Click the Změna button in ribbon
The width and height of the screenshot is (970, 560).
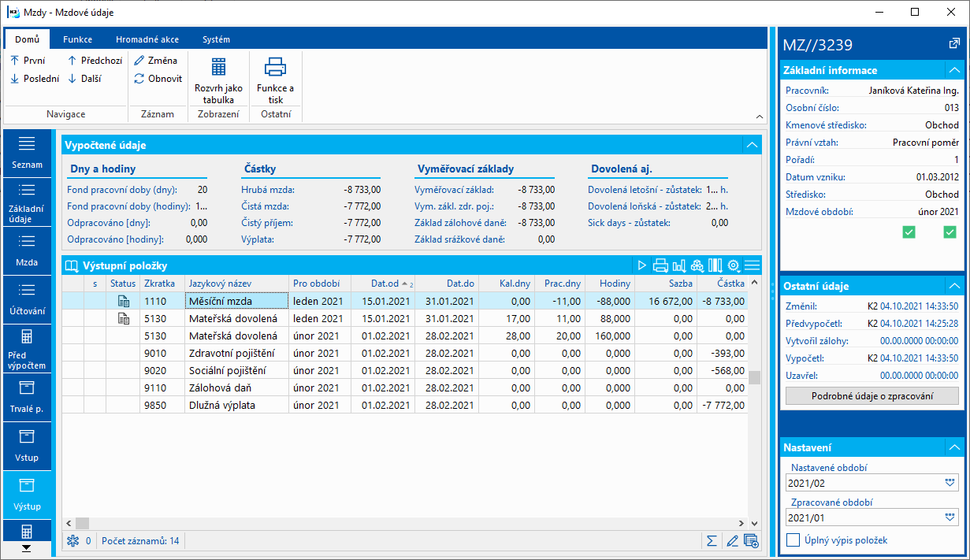pos(156,60)
